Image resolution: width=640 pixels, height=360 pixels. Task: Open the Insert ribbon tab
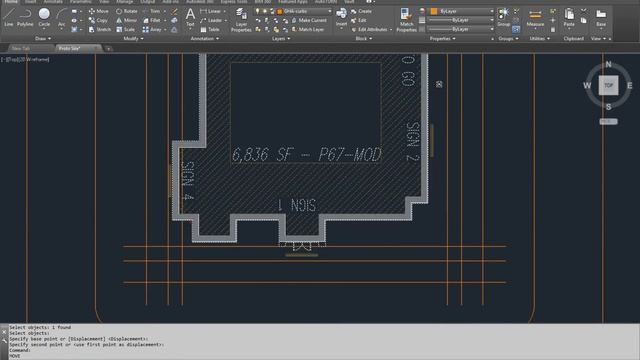click(x=31, y=2)
